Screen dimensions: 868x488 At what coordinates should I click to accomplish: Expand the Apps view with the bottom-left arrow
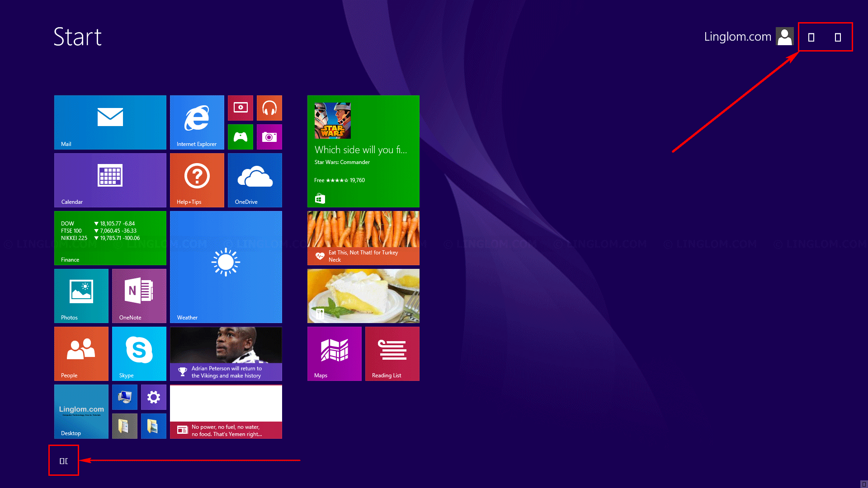63,460
